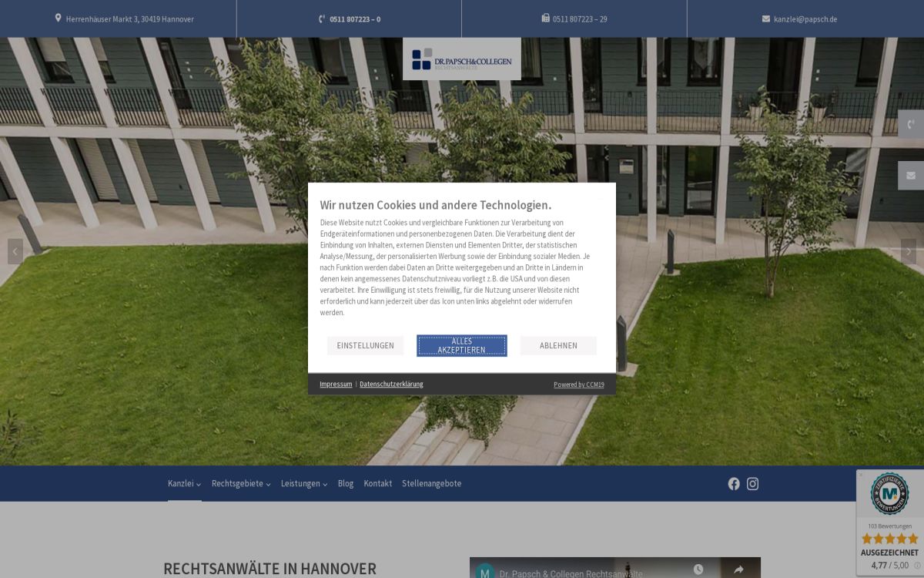Image resolution: width=924 pixels, height=578 pixels.
Task: Open the Instagram profile icon
Action: (x=753, y=484)
